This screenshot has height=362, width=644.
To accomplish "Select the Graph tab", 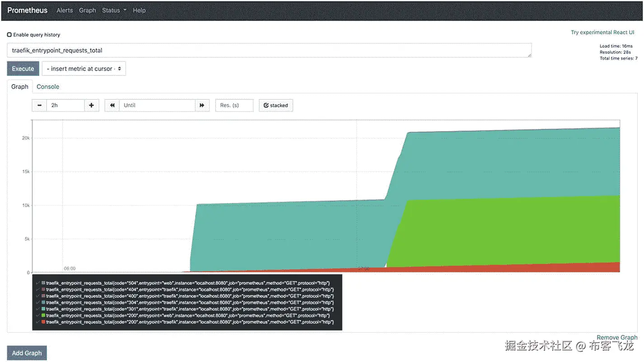I will click(x=19, y=87).
